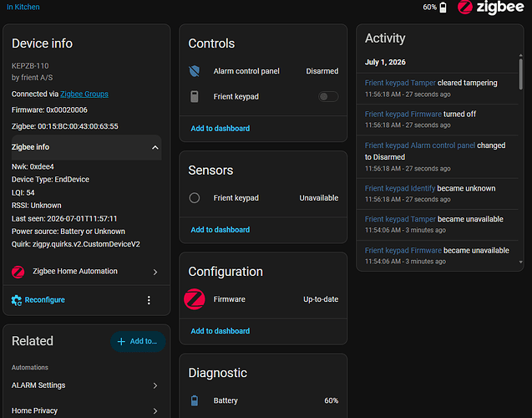Click the Zigbee logo beside Firmware
532x418 pixels.
[x=194, y=299]
